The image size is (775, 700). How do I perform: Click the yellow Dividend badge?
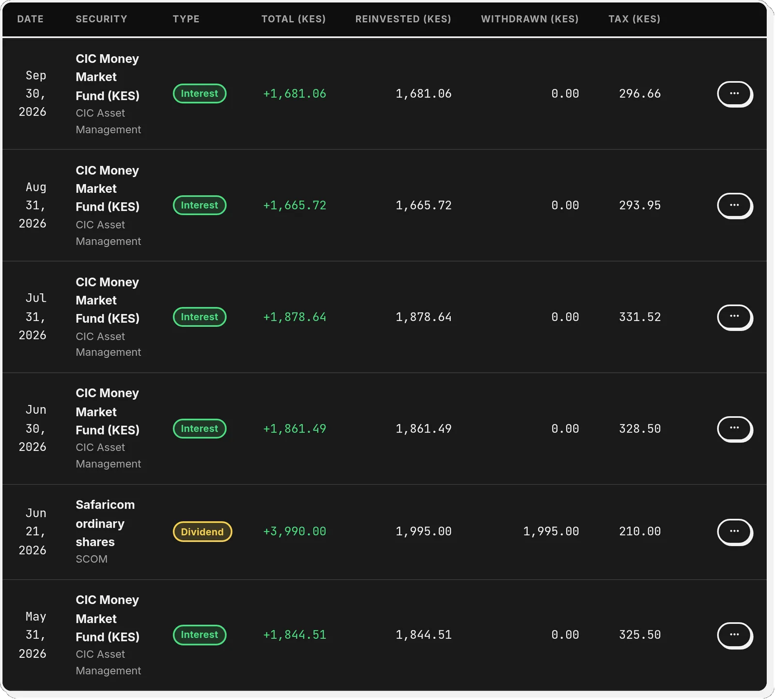coord(202,532)
